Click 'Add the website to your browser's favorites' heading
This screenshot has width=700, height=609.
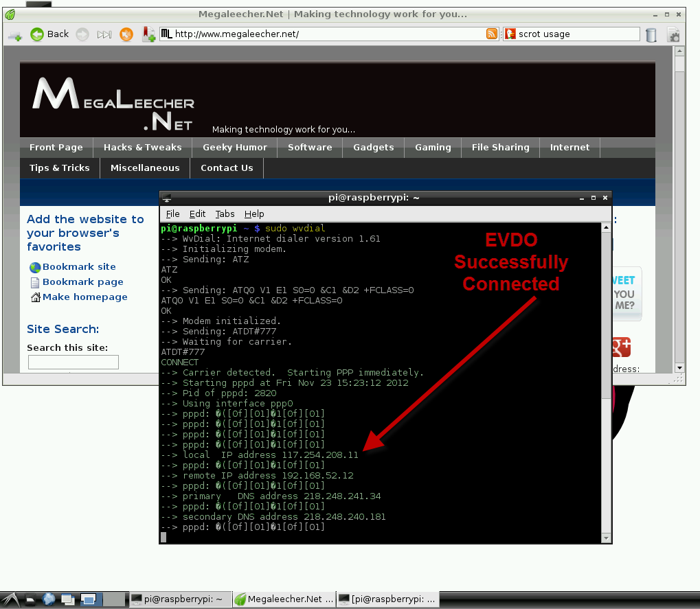point(85,233)
